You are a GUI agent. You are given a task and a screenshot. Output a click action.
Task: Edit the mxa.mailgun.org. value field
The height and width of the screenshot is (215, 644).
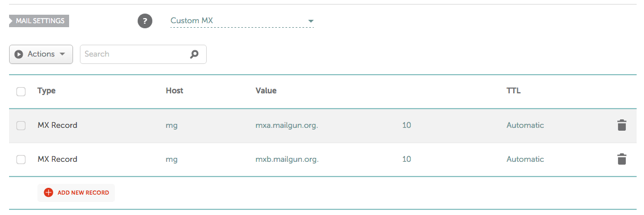point(287,125)
